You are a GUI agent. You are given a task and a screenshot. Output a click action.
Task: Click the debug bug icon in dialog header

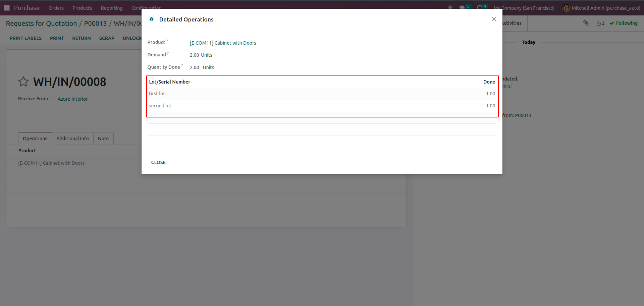(x=152, y=19)
